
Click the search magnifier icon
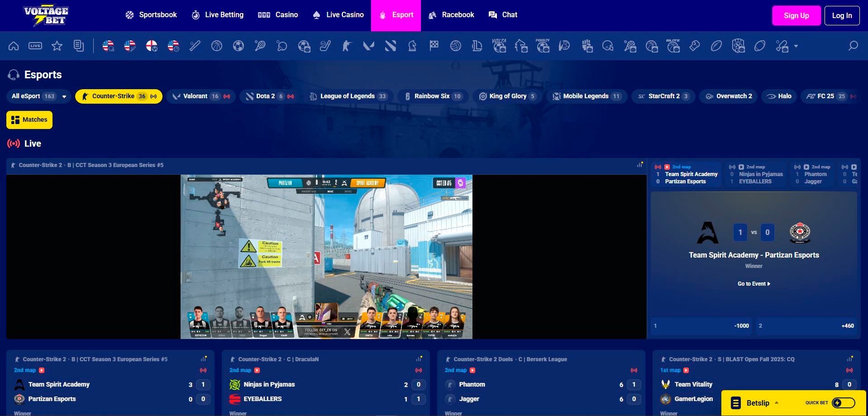click(x=853, y=46)
